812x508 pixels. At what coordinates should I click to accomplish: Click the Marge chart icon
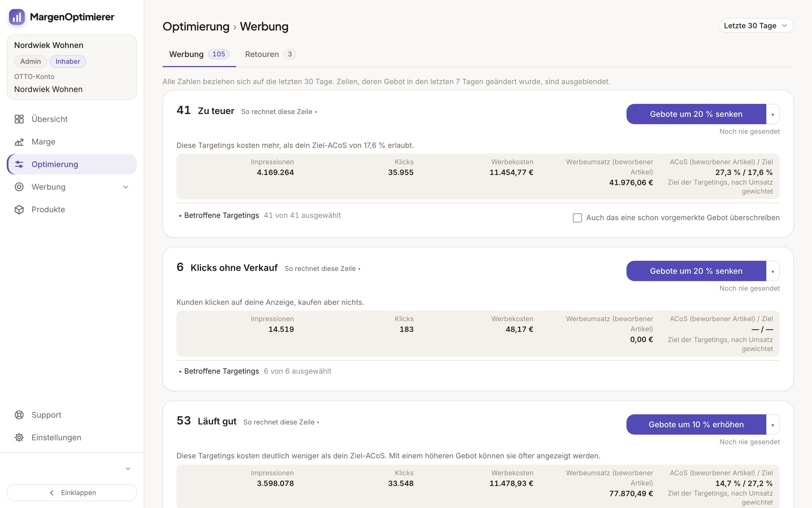click(x=19, y=142)
